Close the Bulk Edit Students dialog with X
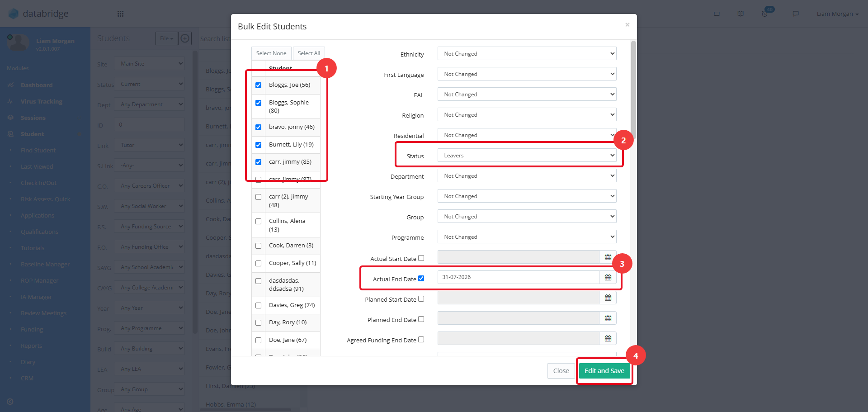 (x=627, y=25)
